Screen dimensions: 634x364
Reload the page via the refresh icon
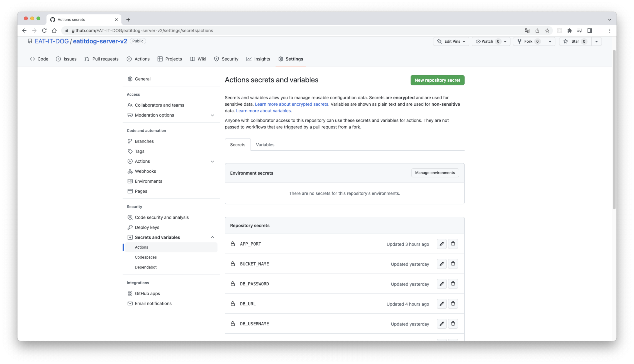click(x=44, y=31)
